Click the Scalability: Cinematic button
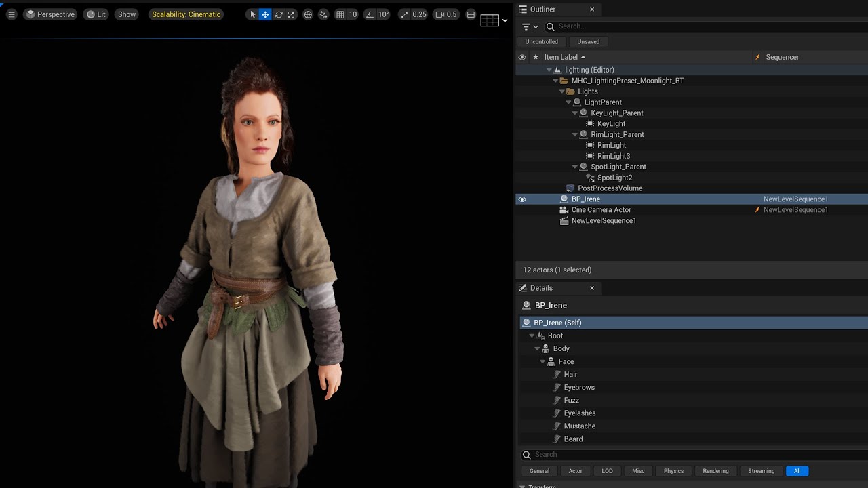The image size is (868, 488). pos(186,14)
